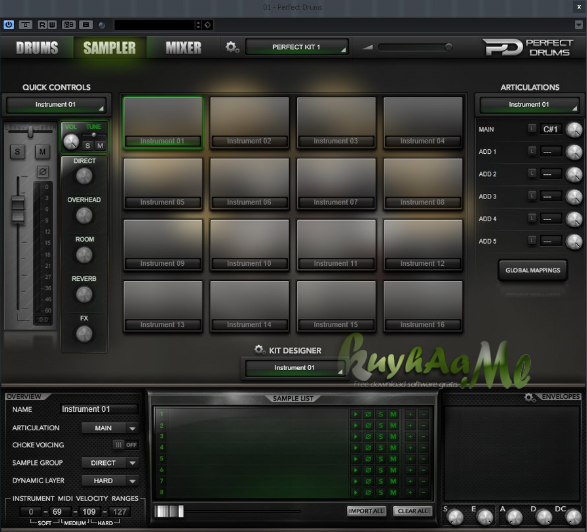Click the power bypass icon in host toolbar
This screenshot has width=587, height=532.
coord(9,25)
